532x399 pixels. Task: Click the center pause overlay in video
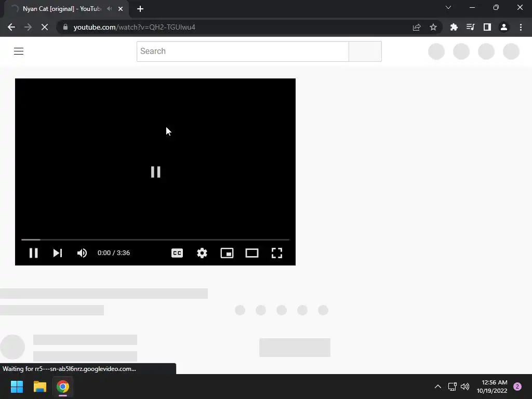(x=156, y=172)
